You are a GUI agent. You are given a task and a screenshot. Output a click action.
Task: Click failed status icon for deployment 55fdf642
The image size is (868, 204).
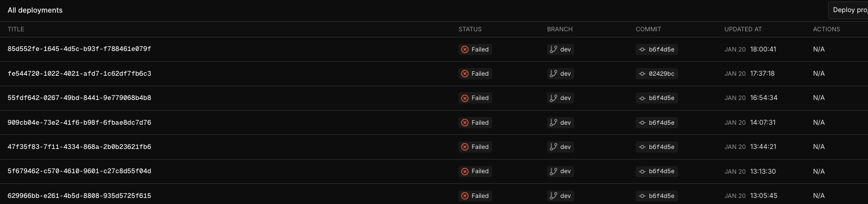[x=465, y=98]
